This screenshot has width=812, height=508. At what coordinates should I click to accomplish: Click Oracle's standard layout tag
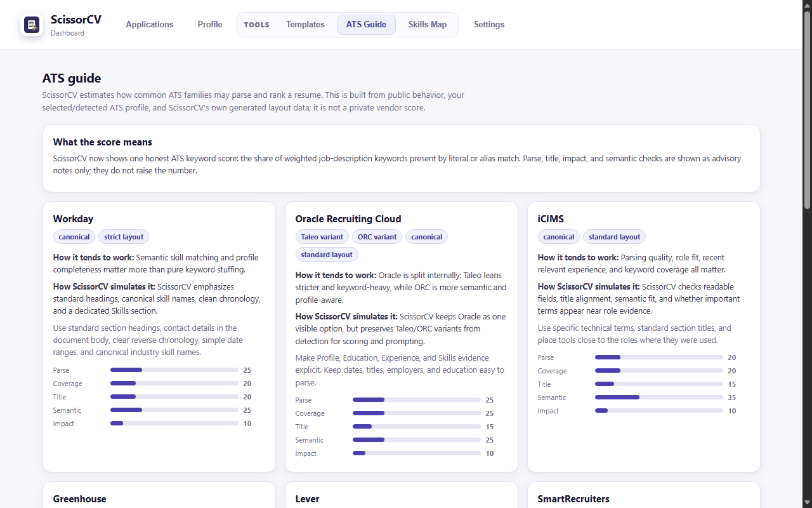[327, 255]
